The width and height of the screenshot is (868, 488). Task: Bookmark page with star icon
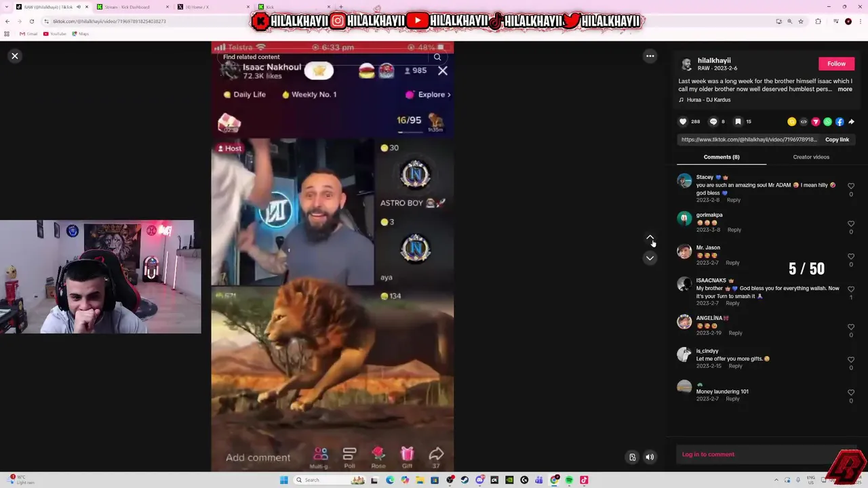point(801,21)
